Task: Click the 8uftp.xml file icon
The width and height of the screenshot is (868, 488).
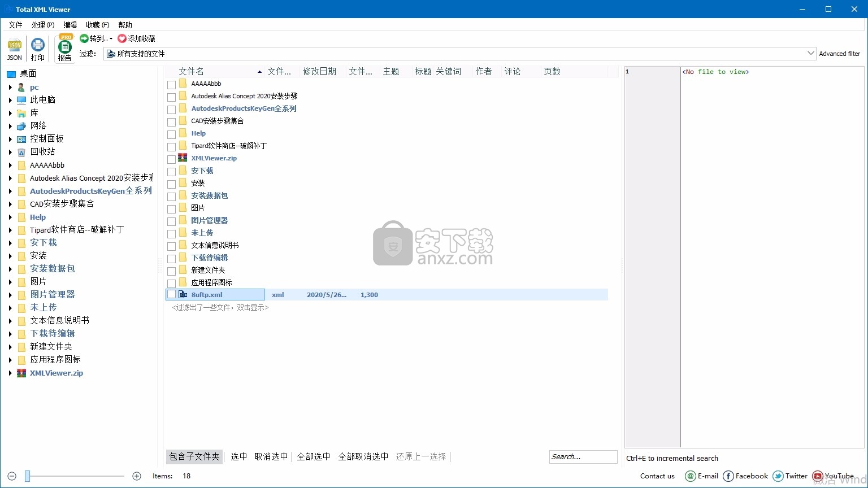Action: coord(183,295)
